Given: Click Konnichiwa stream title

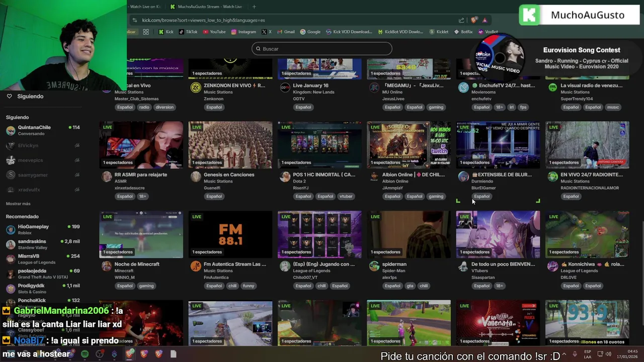Looking at the screenshot, I should 592,264.
